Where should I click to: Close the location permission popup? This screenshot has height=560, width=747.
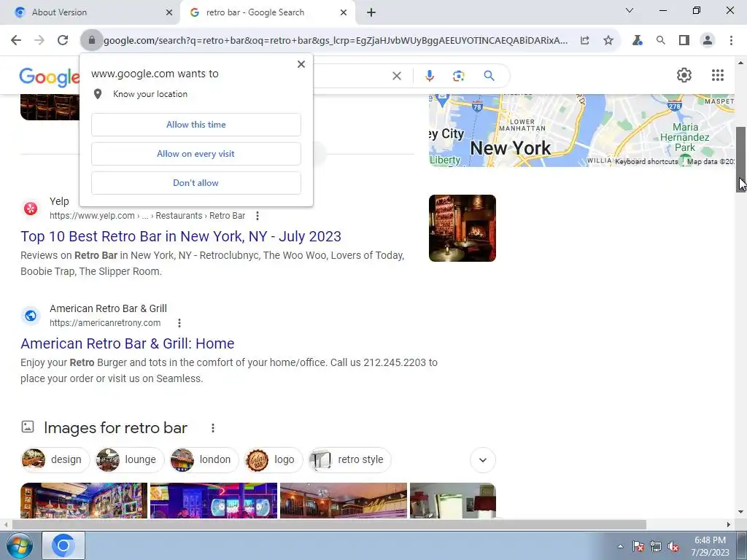[301, 64]
